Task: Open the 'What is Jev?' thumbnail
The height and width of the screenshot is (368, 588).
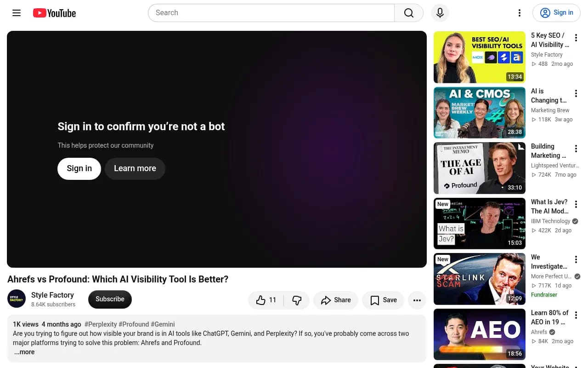Action: click(x=480, y=224)
